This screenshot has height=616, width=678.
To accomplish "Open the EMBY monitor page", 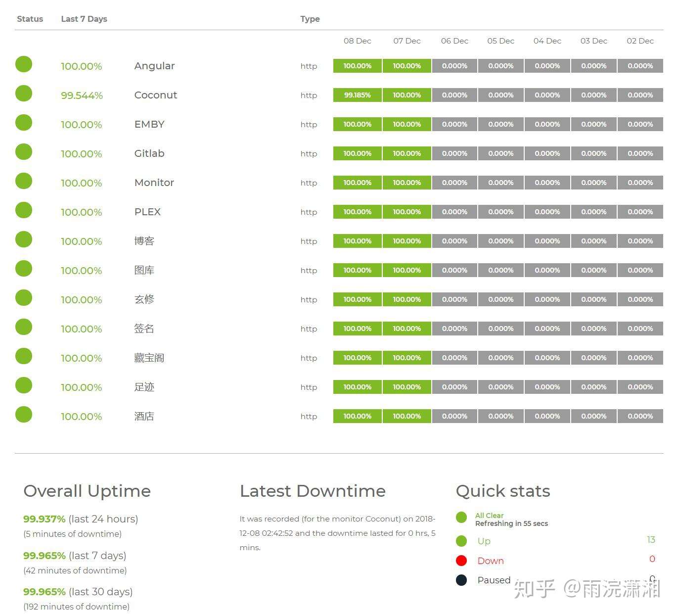I will tap(149, 124).
